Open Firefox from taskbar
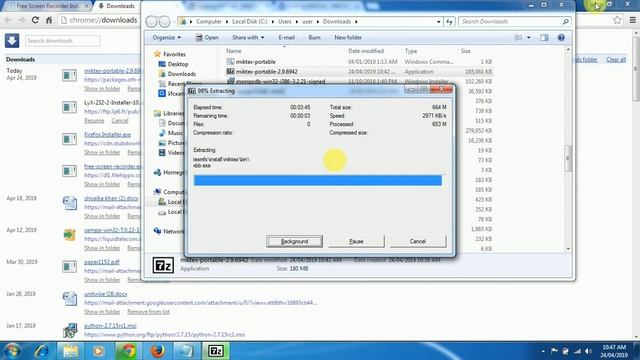The height and width of the screenshot is (360, 640). point(158,351)
